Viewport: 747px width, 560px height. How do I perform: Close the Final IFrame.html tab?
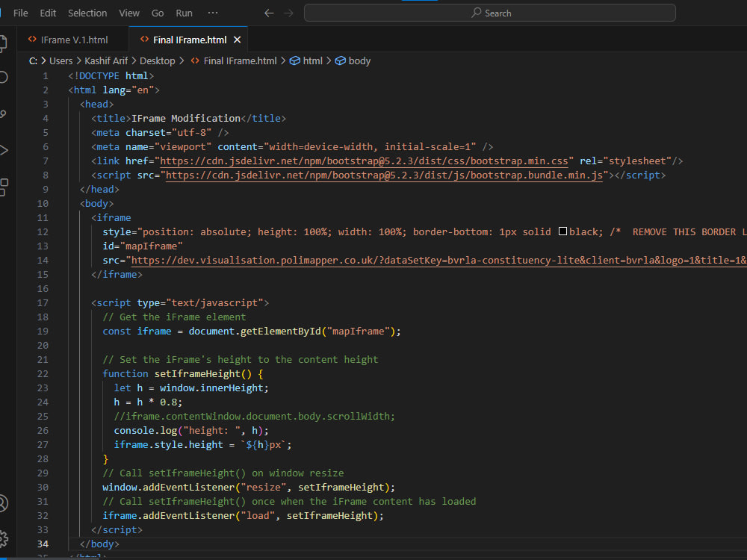(x=238, y=39)
